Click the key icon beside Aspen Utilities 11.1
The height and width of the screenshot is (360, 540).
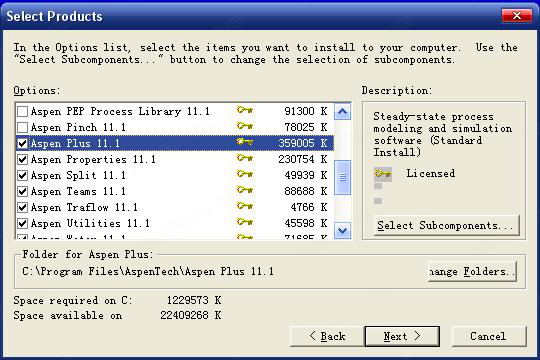[245, 222]
